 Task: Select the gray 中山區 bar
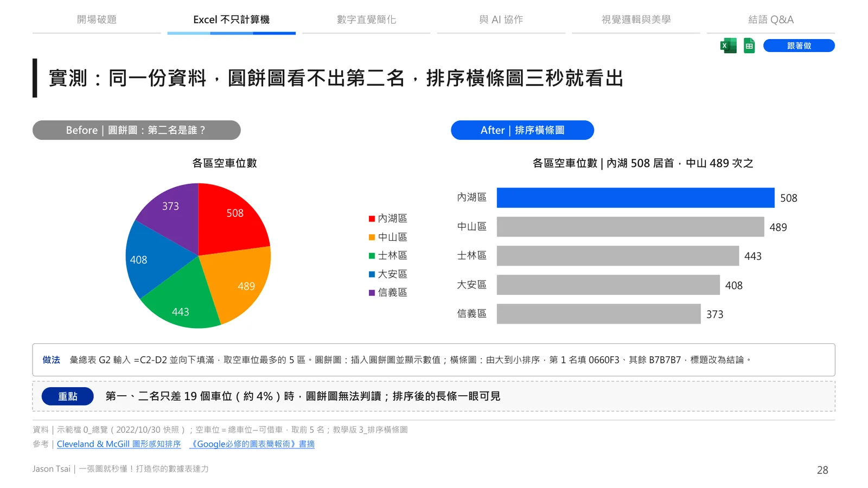coord(630,227)
